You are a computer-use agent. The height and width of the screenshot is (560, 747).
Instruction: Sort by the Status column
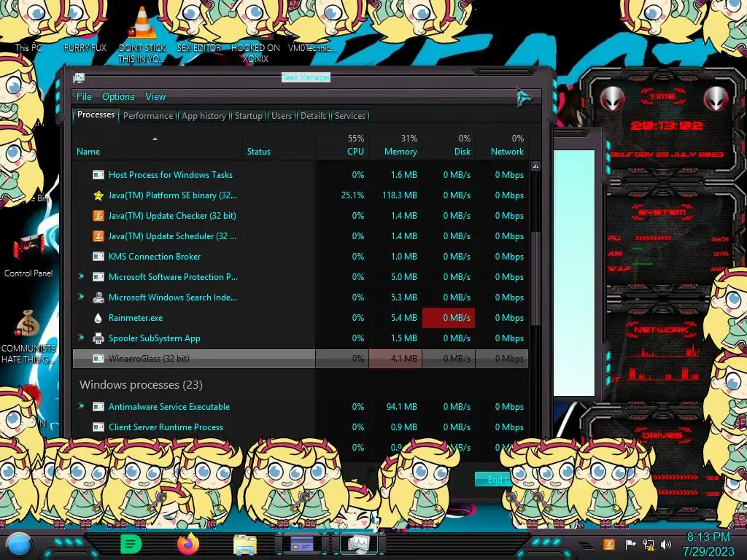[x=279, y=146]
